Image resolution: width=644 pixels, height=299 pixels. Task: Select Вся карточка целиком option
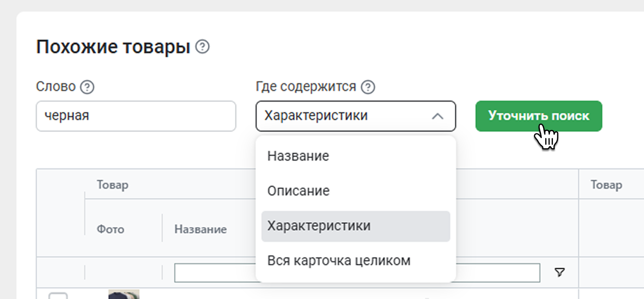point(339,261)
